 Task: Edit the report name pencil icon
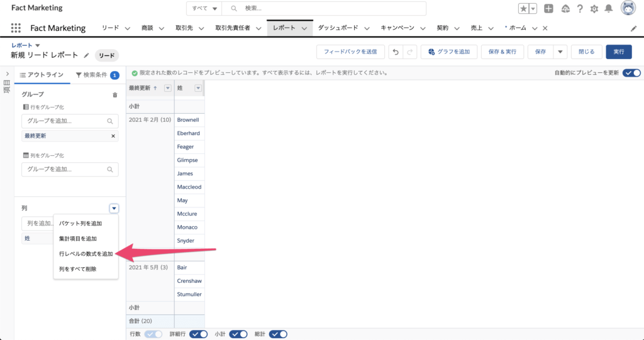click(x=86, y=55)
